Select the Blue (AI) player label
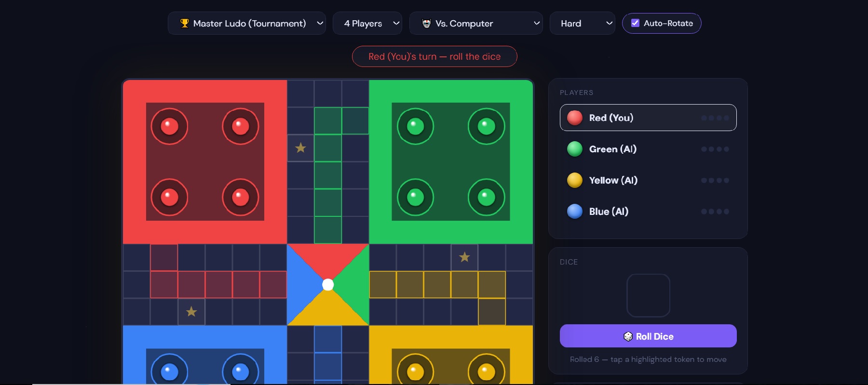The width and height of the screenshot is (868, 385). pyautogui.click(x=609, y=212)
